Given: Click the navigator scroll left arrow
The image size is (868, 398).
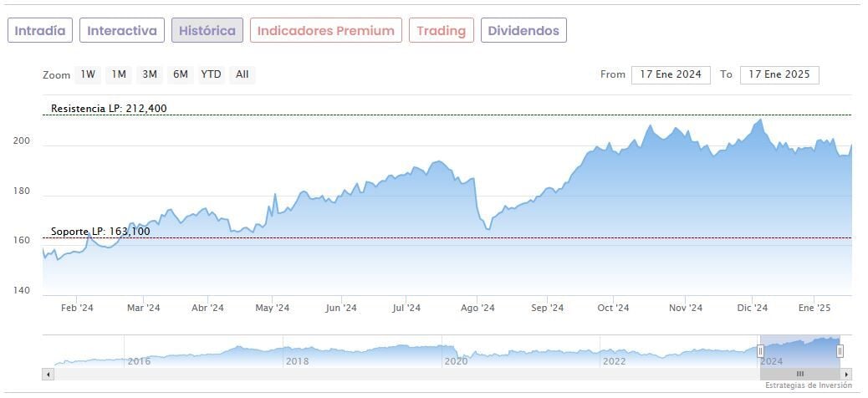Looking at the screenshot, I should pos(48,374).
